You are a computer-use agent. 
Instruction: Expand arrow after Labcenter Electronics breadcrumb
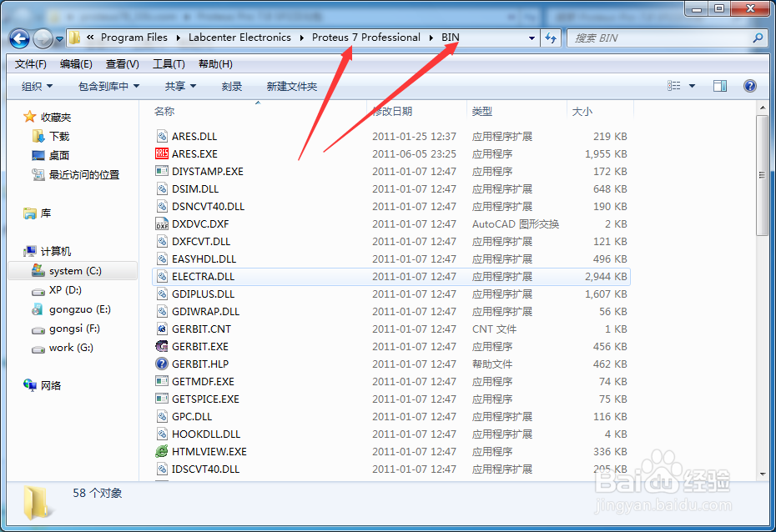301,38
